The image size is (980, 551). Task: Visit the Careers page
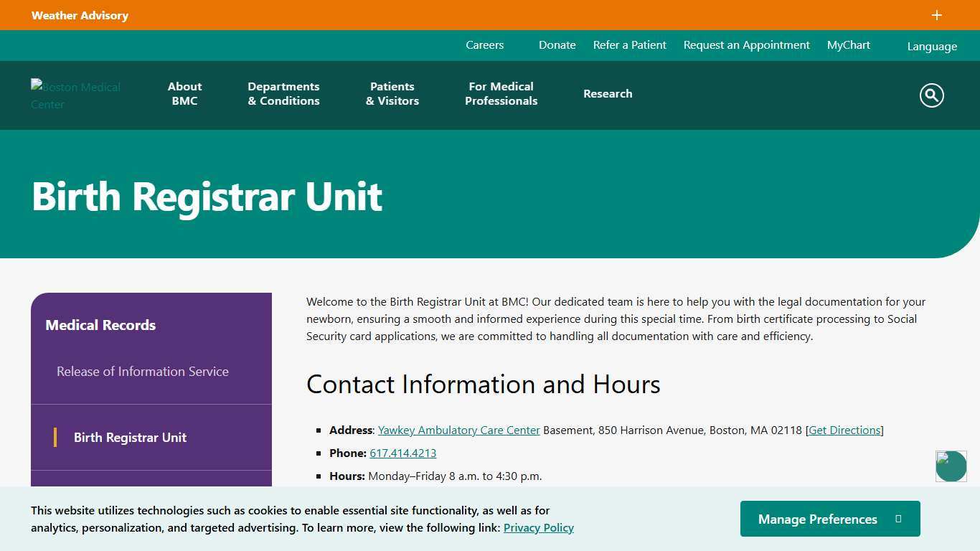[484, 44]
